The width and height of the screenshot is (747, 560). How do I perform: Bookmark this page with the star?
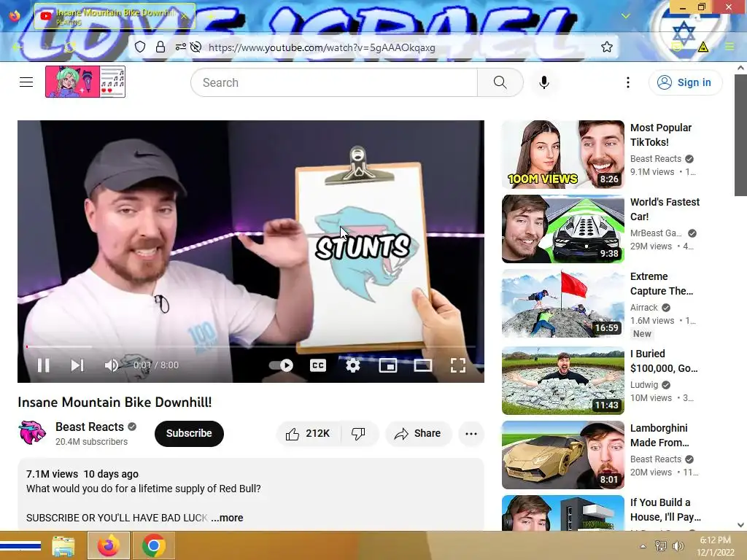606,47
